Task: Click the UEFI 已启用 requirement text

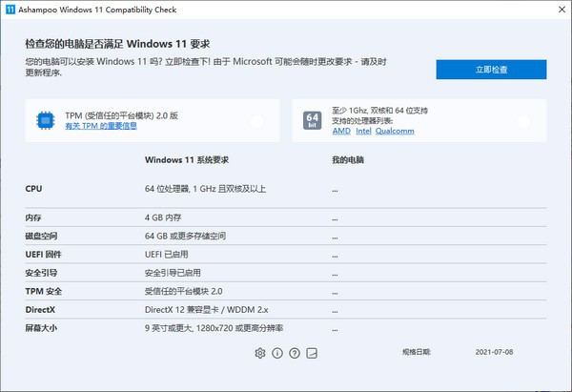Action: (166, 254)
